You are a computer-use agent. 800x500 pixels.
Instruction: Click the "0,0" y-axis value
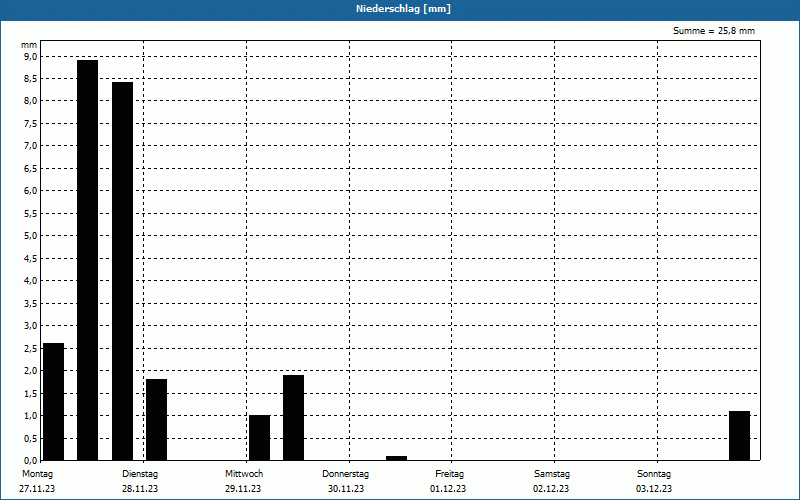(x=31, y=461)
